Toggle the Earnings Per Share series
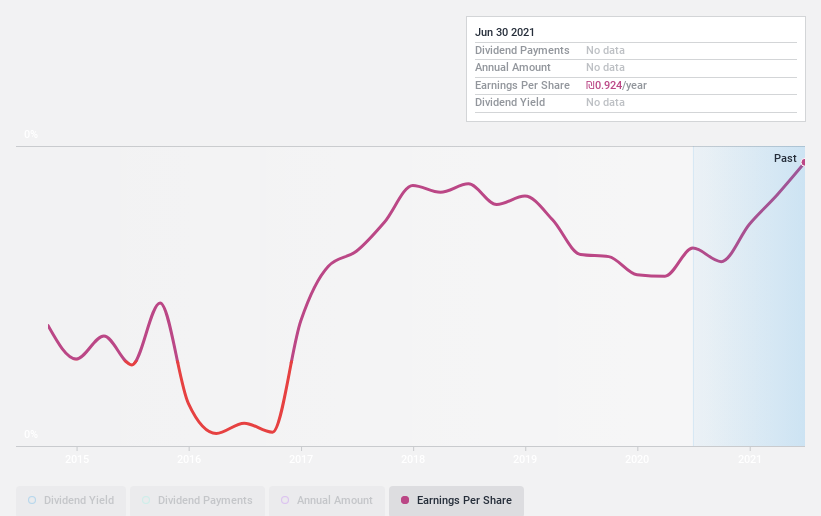Viewport: 821px width, 516px height. [456, 500]
